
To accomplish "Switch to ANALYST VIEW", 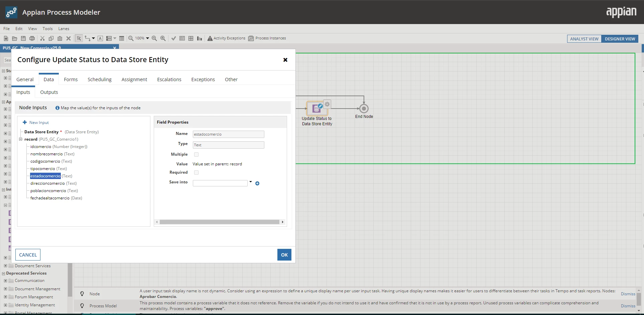I will [584, 39].
